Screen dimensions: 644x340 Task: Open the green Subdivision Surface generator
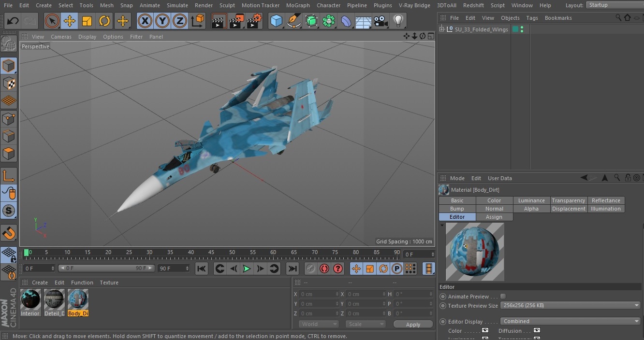311,21
